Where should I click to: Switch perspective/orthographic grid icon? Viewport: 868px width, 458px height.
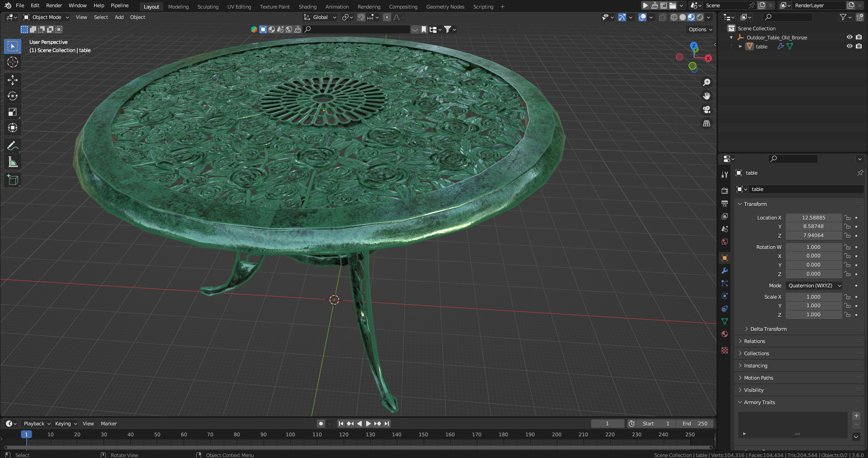click(707, 123)
